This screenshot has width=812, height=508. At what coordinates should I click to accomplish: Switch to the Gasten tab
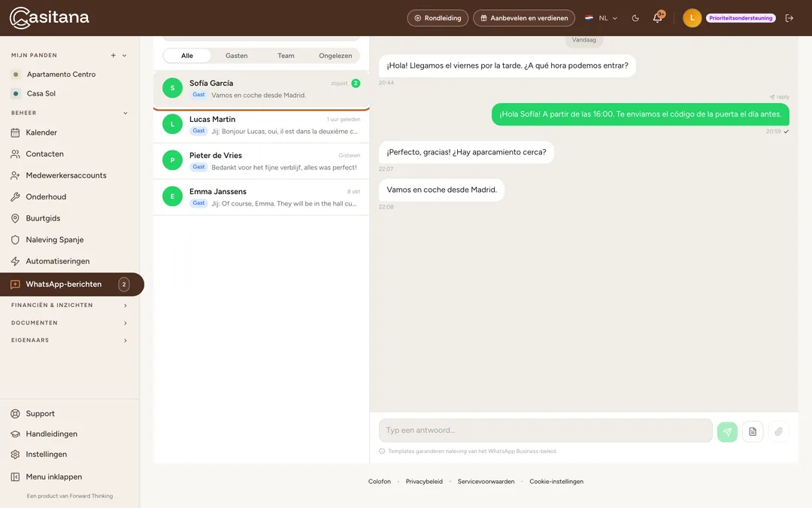point(236,56)
